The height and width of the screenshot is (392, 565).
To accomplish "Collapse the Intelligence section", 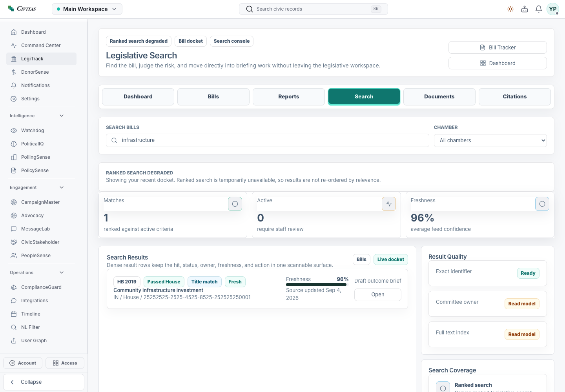I will (x=62, y=116).
